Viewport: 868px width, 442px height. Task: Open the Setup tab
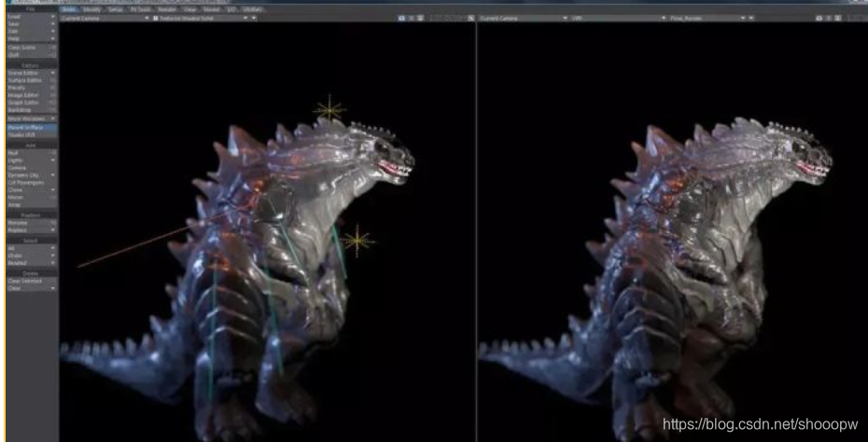[x=116, y=10]
